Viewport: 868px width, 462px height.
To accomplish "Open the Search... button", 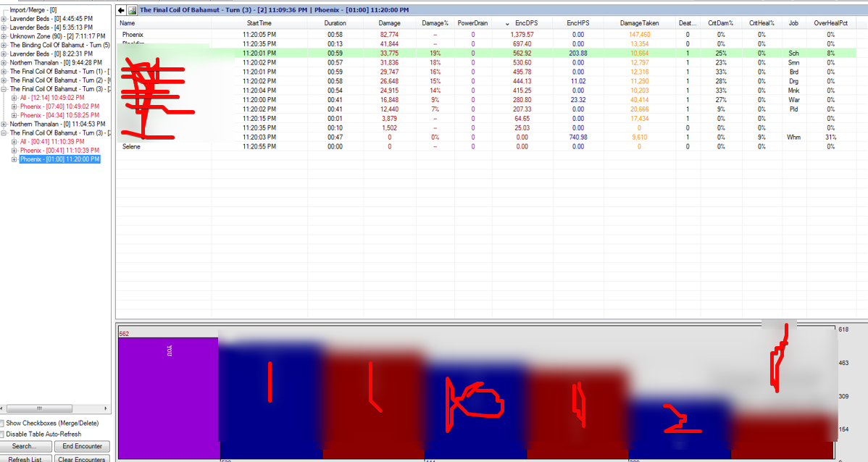I will point(25,447).
